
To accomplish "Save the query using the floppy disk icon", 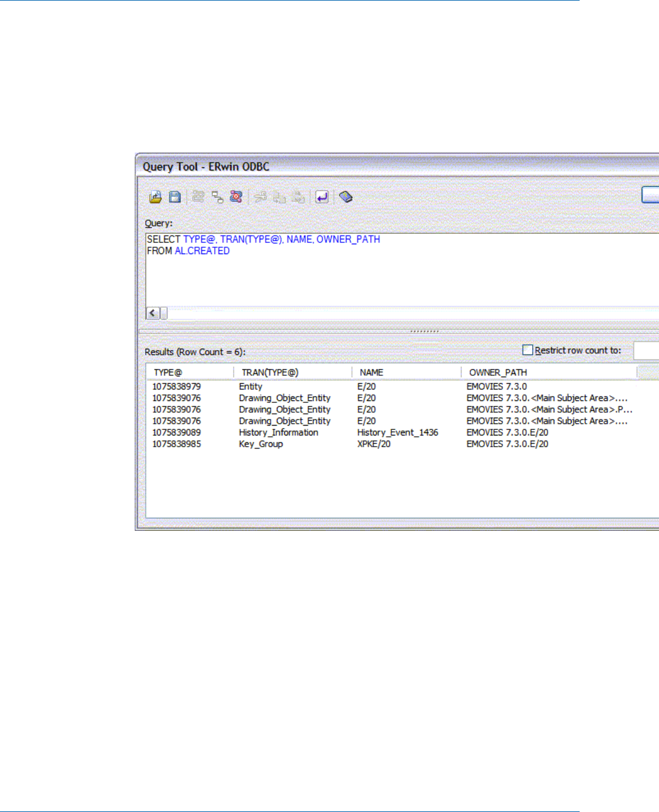I will [x=175, y=197].
